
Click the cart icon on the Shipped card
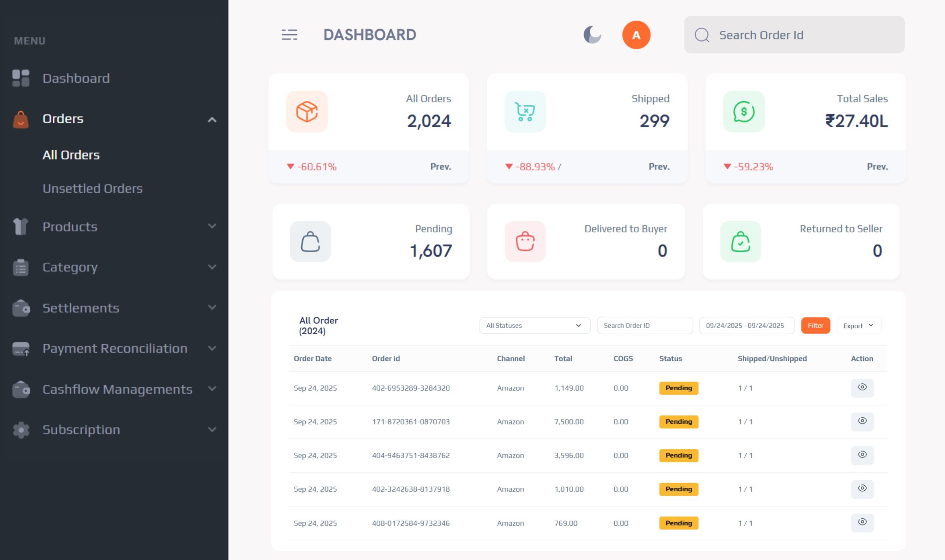(x=525, y=112)
